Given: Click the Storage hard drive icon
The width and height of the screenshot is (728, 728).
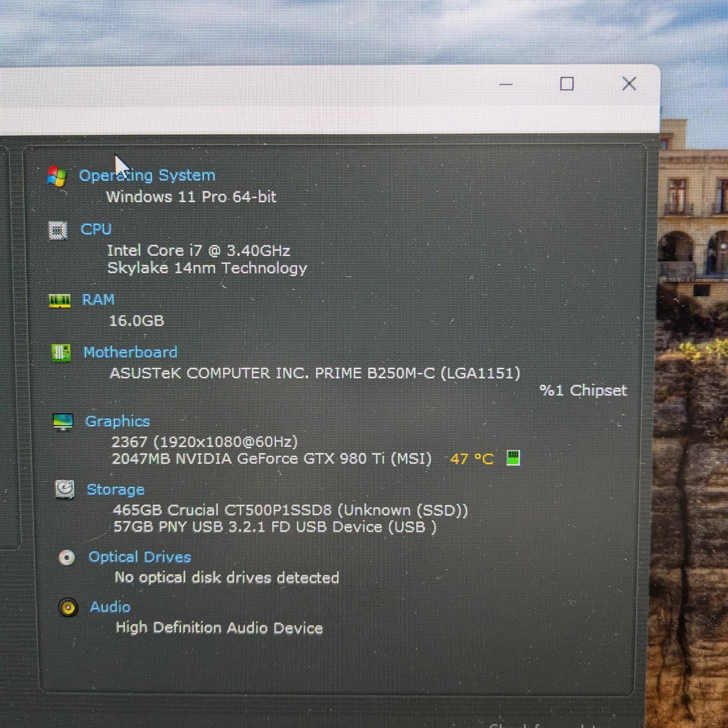Looking at the screenshot, I should click(64, 489).
